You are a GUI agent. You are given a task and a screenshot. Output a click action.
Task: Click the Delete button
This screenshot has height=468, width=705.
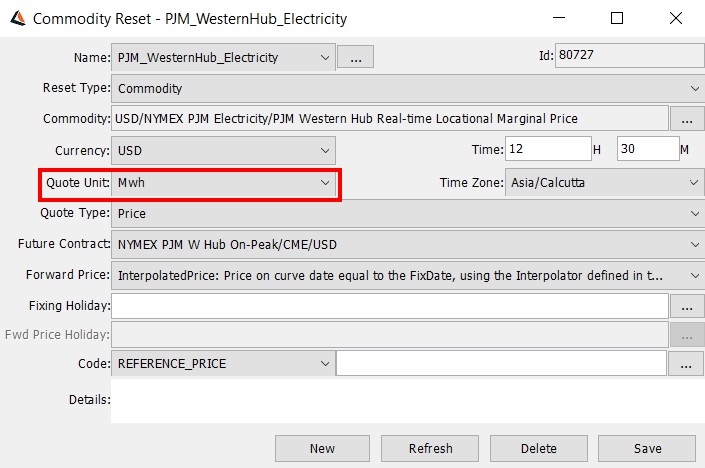point(539,448)
